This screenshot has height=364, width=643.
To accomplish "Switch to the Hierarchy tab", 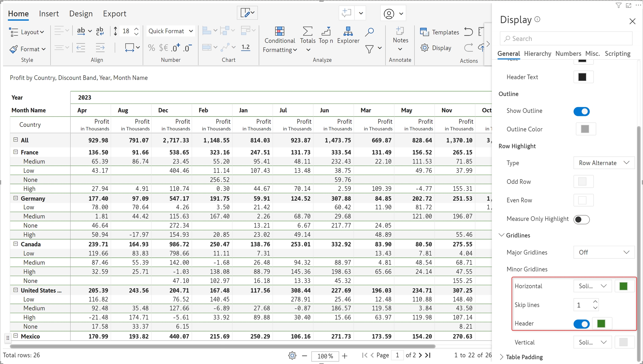I will [x=538, y=54].
